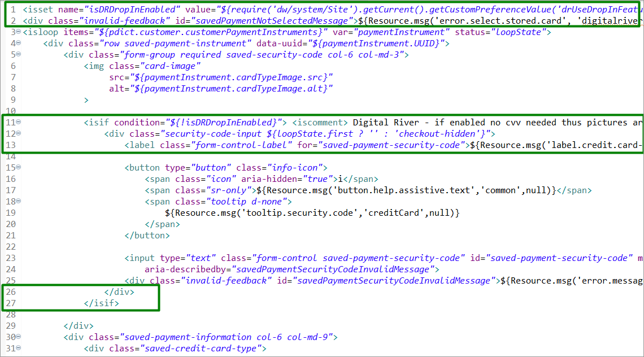Fold the saved-payment-information div at line 30
Viewport: 644px width, 357px height.
(x=18, y=337)
